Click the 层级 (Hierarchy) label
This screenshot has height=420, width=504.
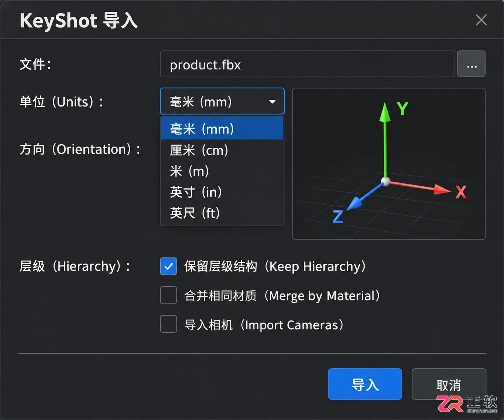coord(75,266)
